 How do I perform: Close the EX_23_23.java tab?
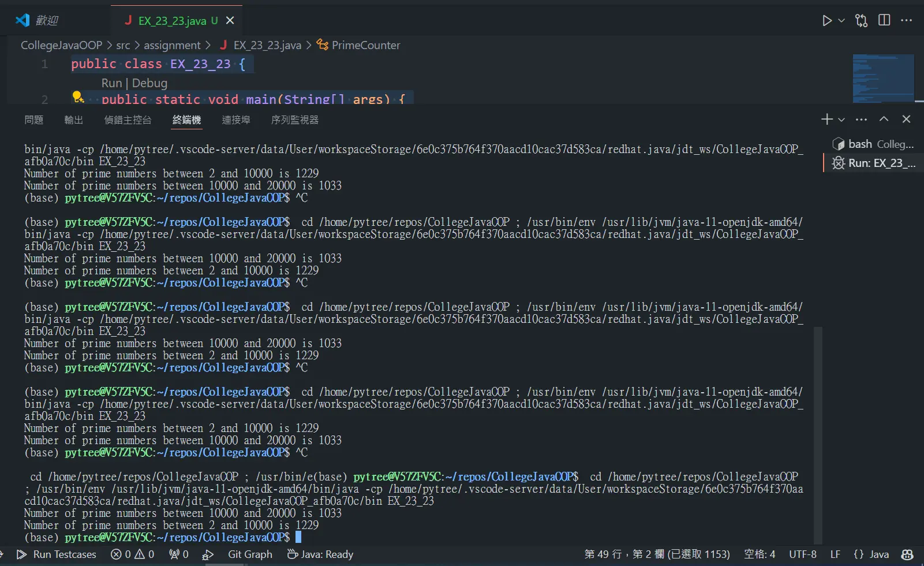230,20
